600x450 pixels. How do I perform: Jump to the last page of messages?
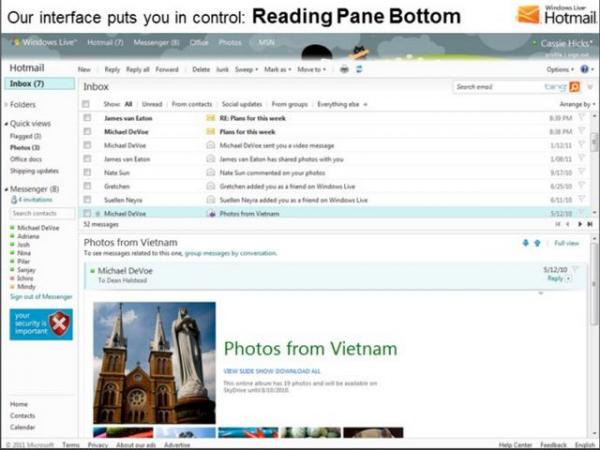click(x=590, y=224)
